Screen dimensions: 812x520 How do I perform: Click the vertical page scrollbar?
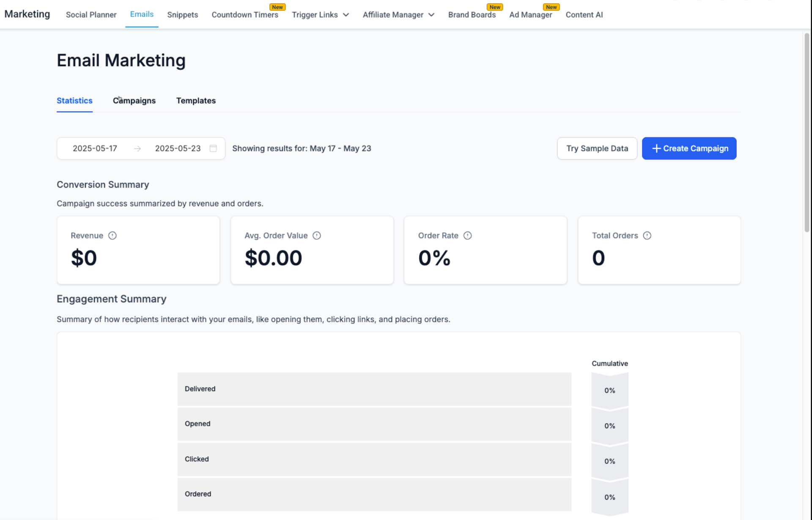[x=807, y=132]
